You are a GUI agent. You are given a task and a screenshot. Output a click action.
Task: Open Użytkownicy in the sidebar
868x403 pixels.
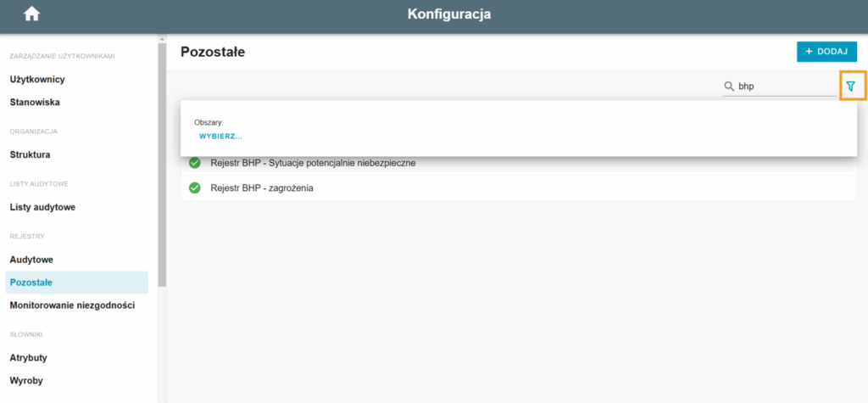[x=37, y=79]
